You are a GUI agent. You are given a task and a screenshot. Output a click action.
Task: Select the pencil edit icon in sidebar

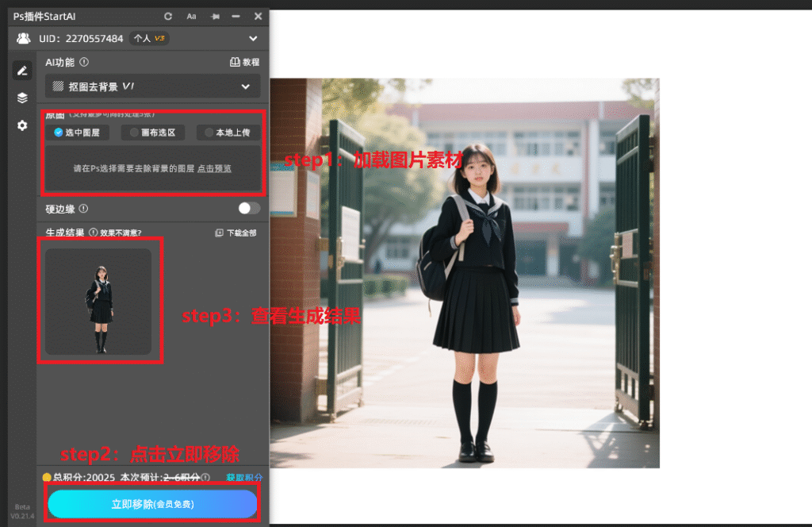pos(22,71)
